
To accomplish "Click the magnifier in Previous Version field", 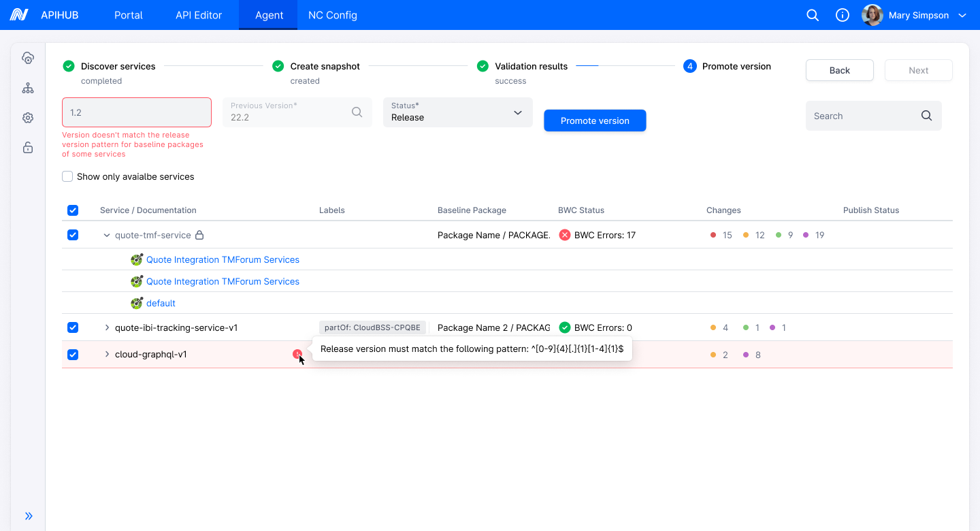I will [x=357, y=112].
